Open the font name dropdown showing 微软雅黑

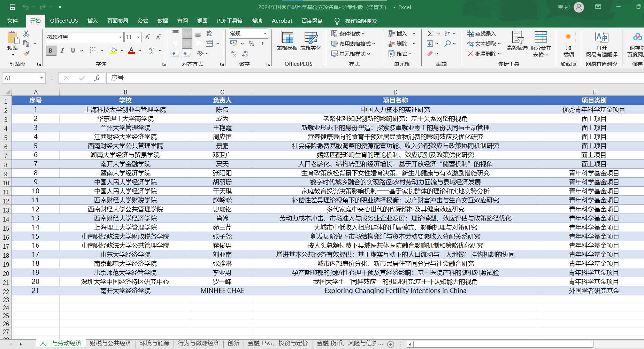121,37
